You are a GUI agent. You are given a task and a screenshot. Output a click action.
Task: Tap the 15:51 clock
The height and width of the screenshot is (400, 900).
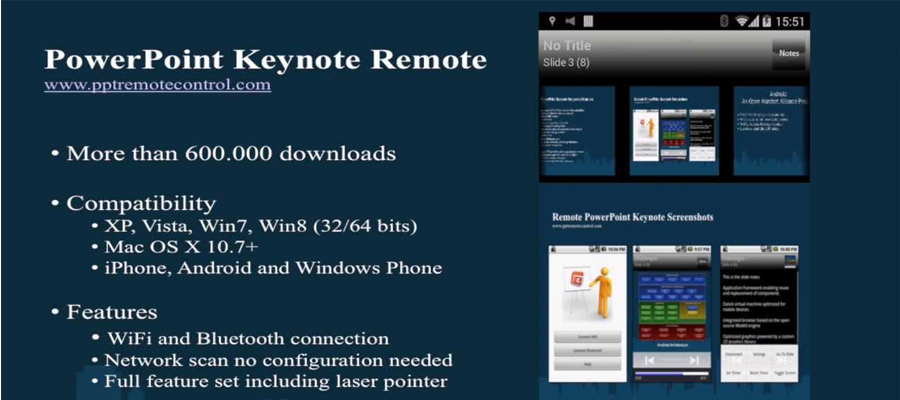tap(790, 22)
